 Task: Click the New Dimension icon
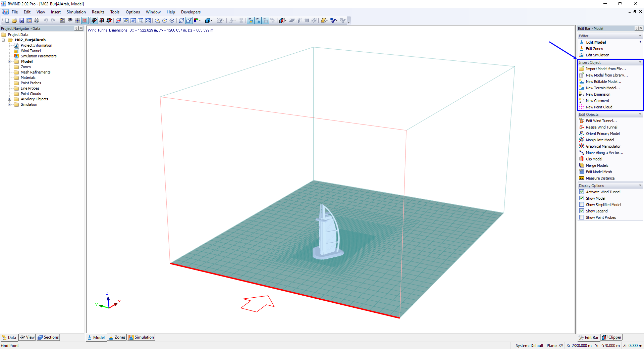582,94
